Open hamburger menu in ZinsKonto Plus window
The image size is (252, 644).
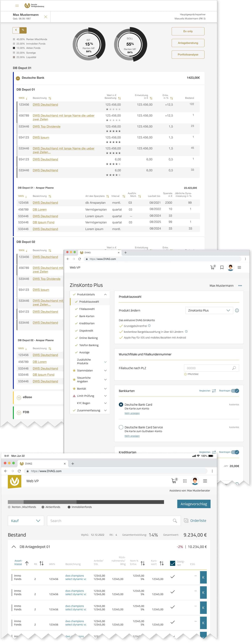pyautogui.click(x=239, y=267)
